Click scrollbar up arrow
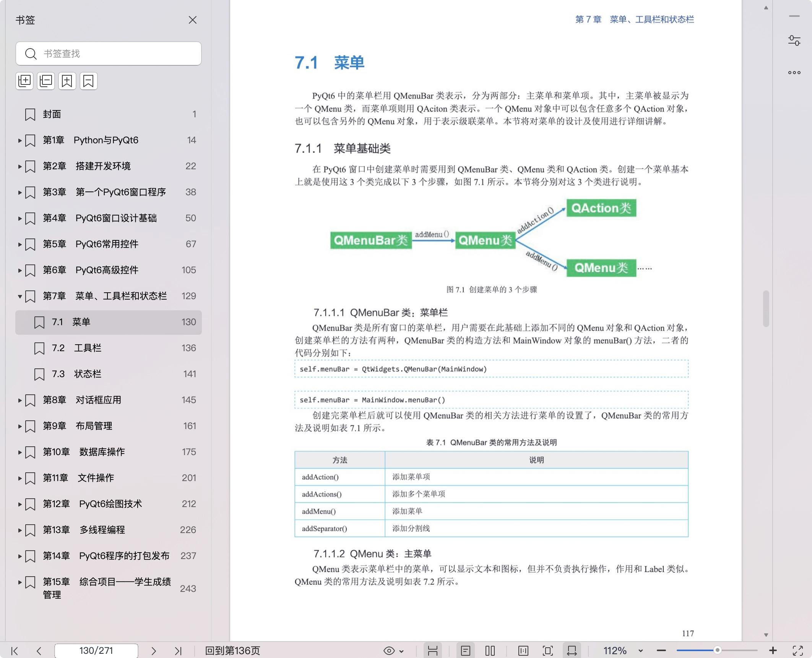This screenshot has width=812, height=658. click(x=766, y=8)
